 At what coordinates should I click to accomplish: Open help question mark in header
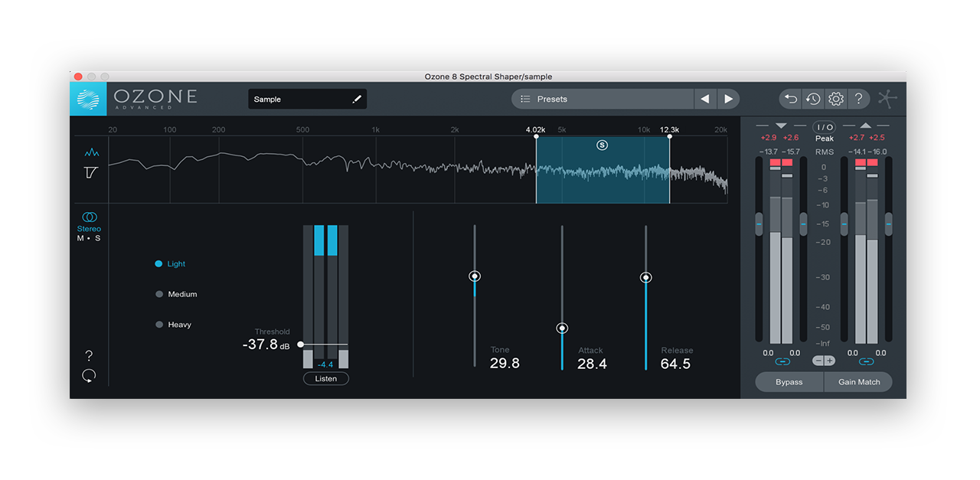pos(859,99)
